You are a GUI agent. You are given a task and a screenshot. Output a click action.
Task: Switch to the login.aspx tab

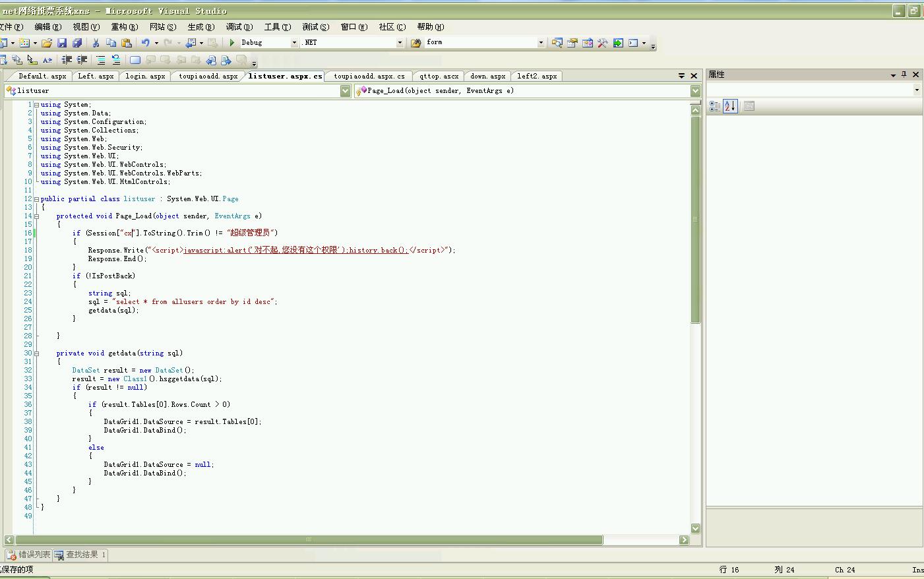145,76
